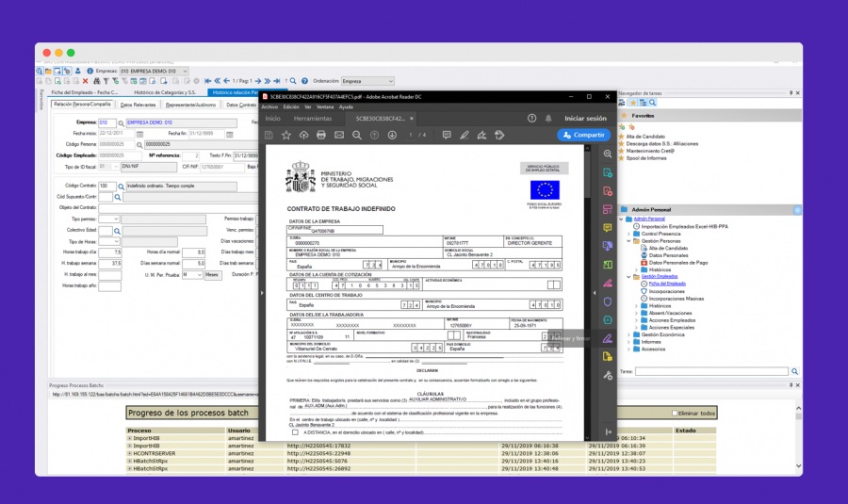Expand the Gestión Económica tree folder
848x504 pixels.
(x=629, y=334)
